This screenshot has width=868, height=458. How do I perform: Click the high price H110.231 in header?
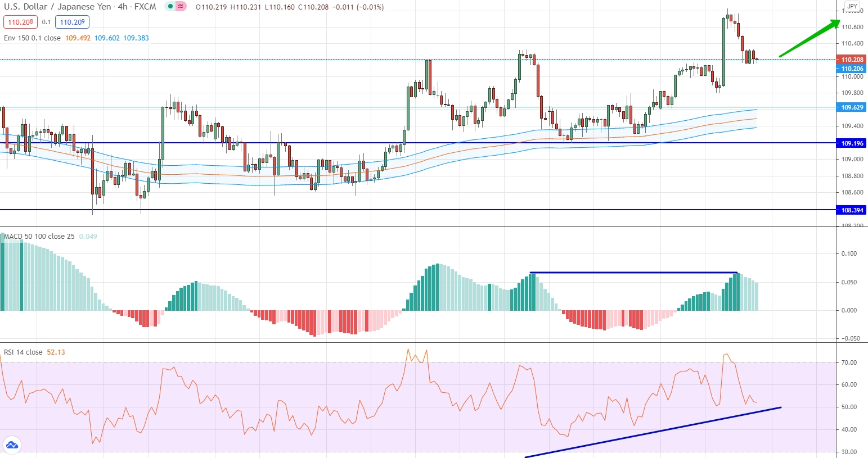coord(246,7)
